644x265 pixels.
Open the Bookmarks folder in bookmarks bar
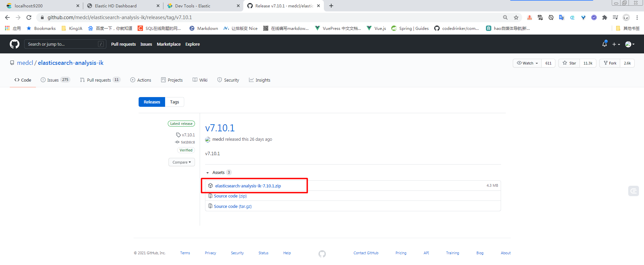click(x=41, y=29)
